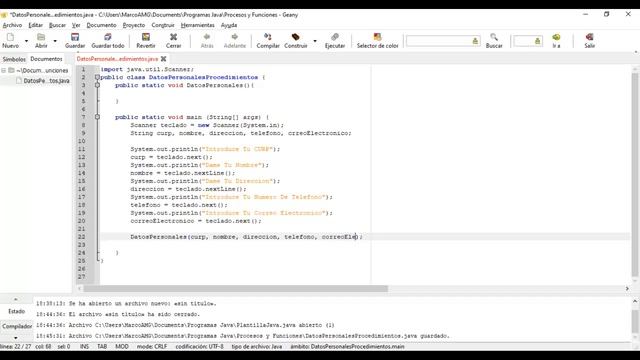This screenshot has height=360, width=640.
Task: Click the go-to-line number field
Action: tap(528, 41)
